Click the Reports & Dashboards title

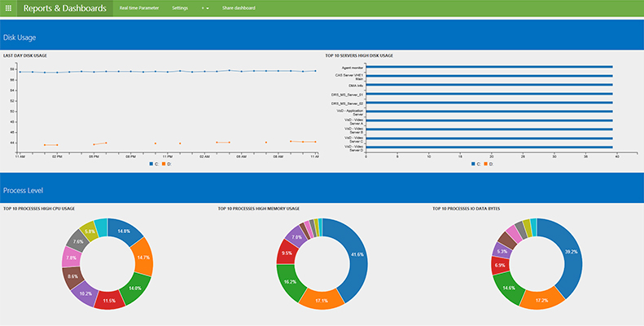click(65, 8)
